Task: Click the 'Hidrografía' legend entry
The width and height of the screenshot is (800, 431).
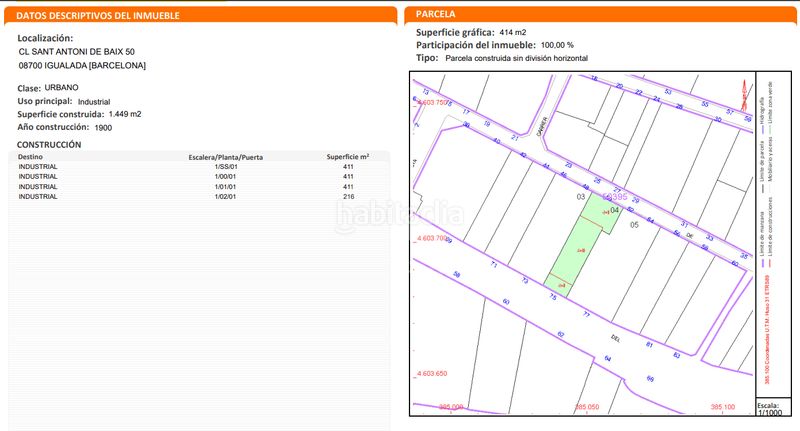Action: (763, 116)
